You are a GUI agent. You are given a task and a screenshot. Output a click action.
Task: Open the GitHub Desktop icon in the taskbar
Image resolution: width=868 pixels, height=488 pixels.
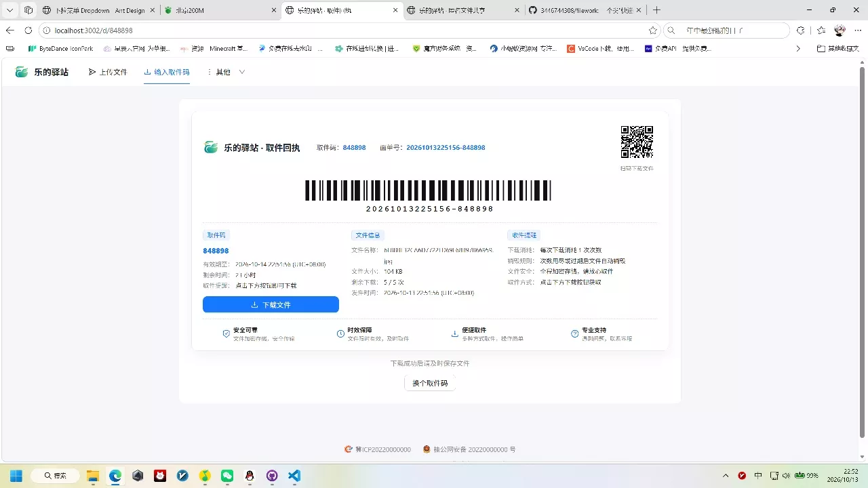(272, 476)
